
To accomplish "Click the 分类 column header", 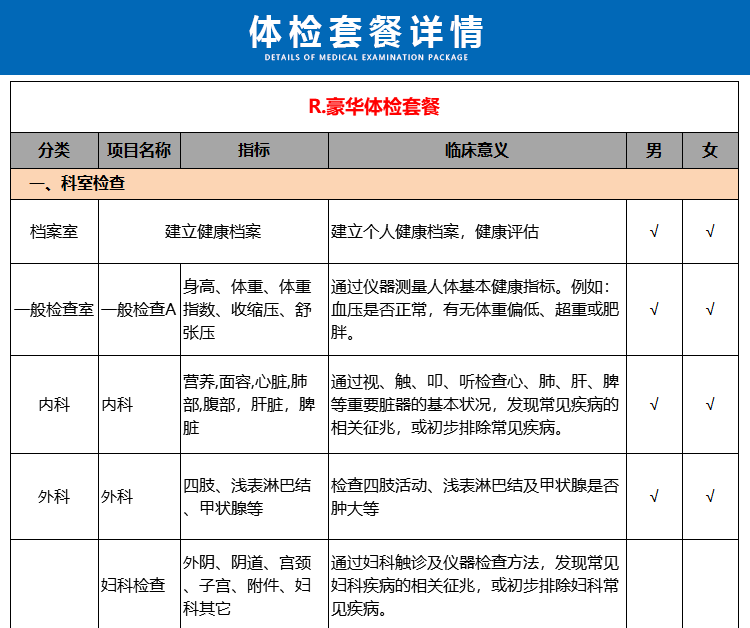I will [x=54, y=150].
